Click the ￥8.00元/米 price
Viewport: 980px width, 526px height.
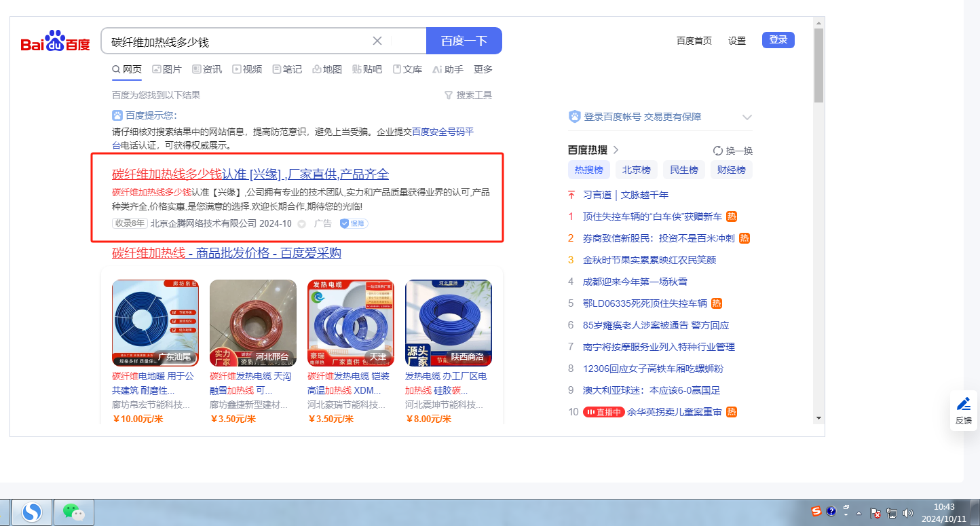coord(428,419)
